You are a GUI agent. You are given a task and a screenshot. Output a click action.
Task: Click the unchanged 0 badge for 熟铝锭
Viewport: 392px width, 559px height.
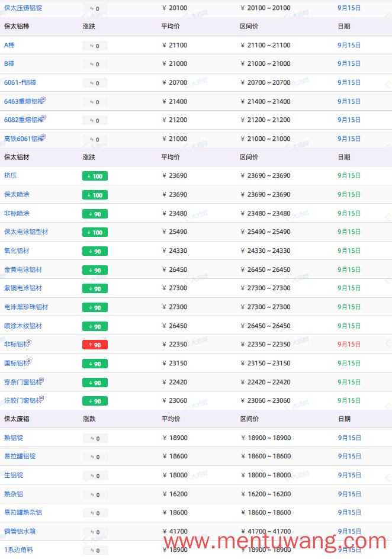95,438
